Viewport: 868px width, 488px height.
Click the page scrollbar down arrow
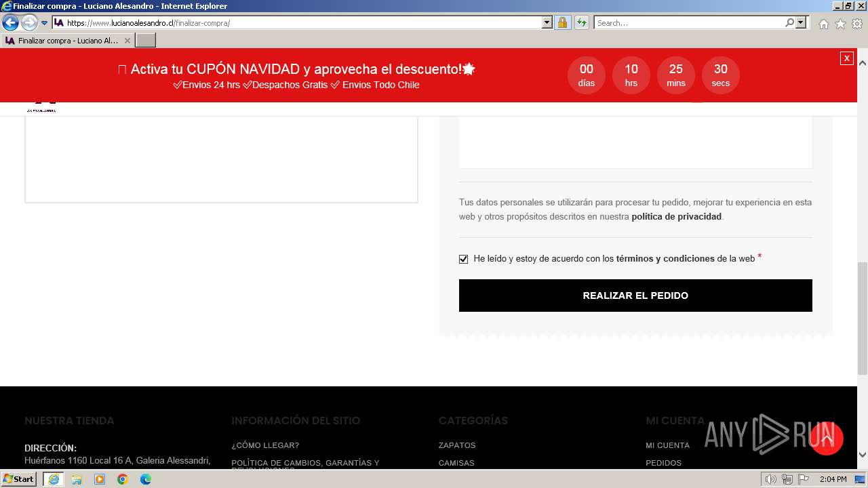point(863,455)
